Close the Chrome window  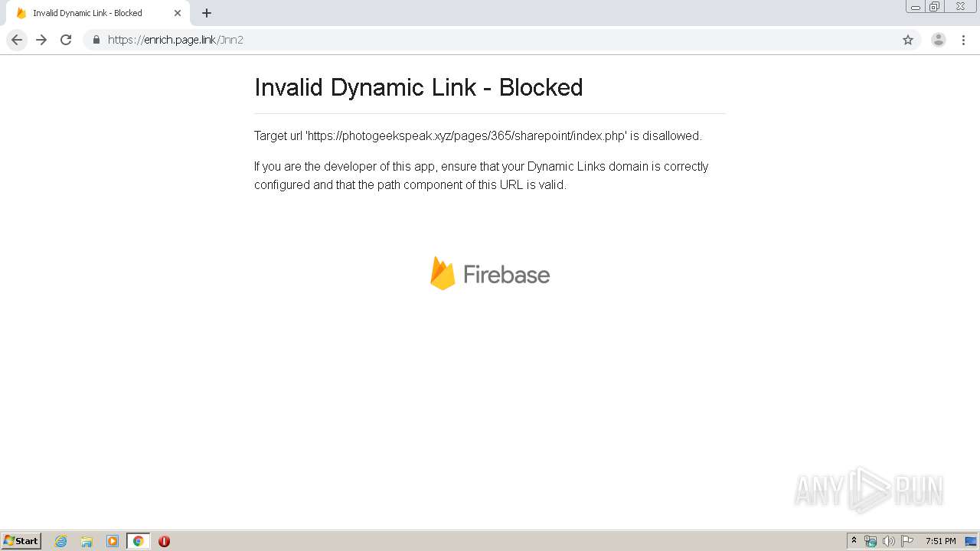(960, 6)
